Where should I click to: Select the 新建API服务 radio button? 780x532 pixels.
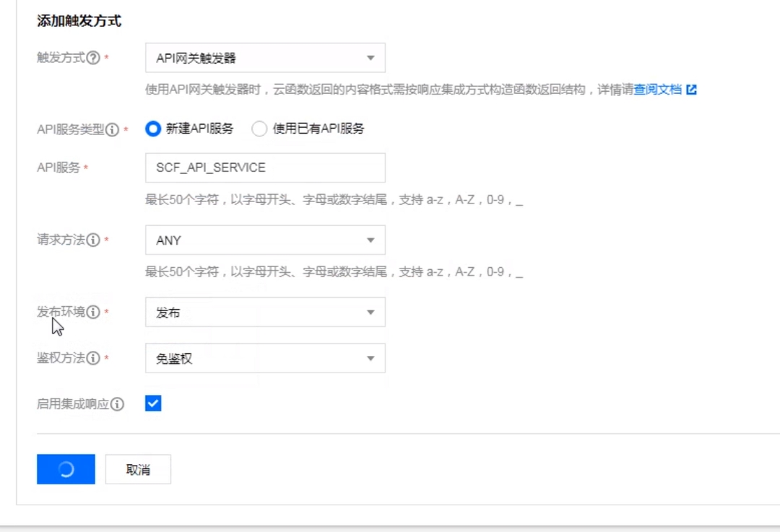point(152,129)
